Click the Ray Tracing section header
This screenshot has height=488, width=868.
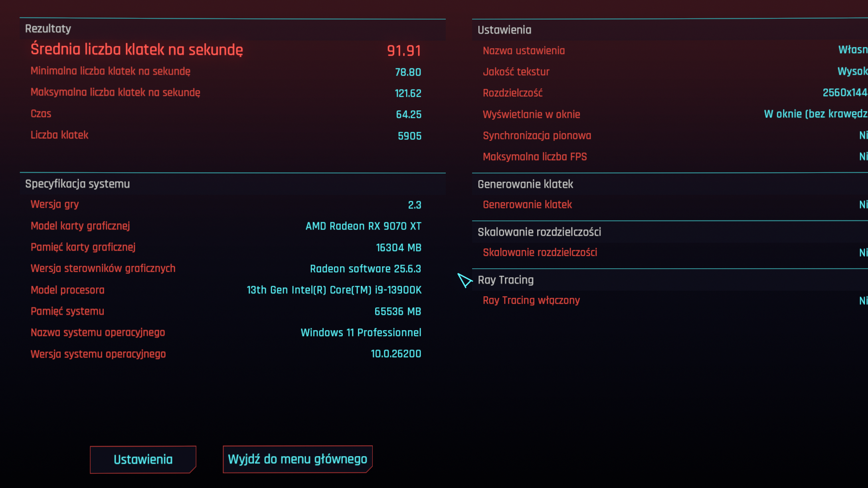[x=506, y=280]
